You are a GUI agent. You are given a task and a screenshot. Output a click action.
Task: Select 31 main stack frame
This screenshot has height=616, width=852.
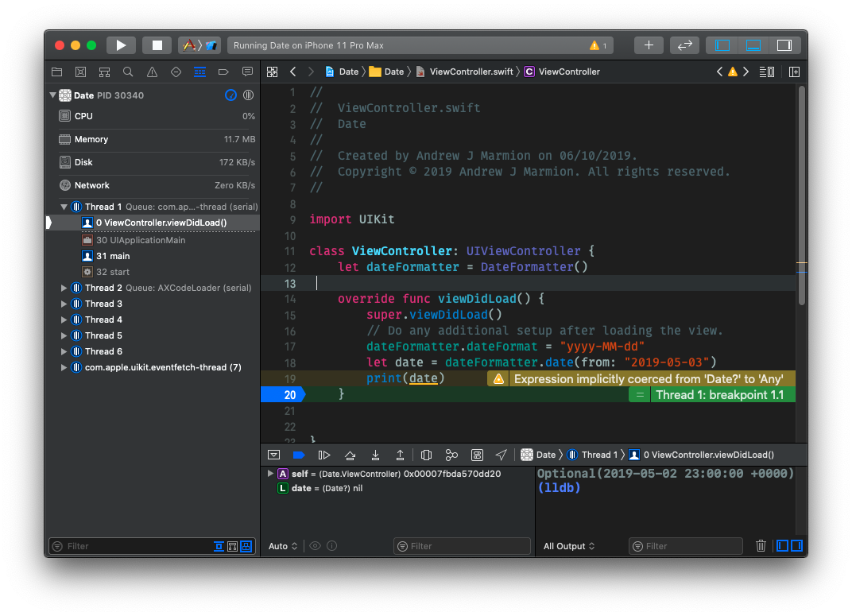click(x=113, y=256)
